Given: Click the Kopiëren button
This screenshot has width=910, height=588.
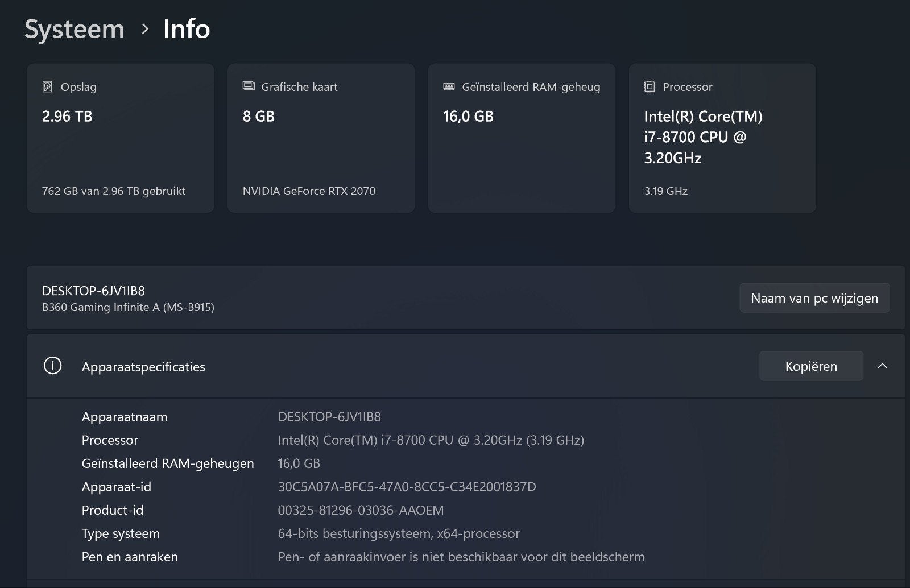Looking at the screenshot, I should click(811, 366).
